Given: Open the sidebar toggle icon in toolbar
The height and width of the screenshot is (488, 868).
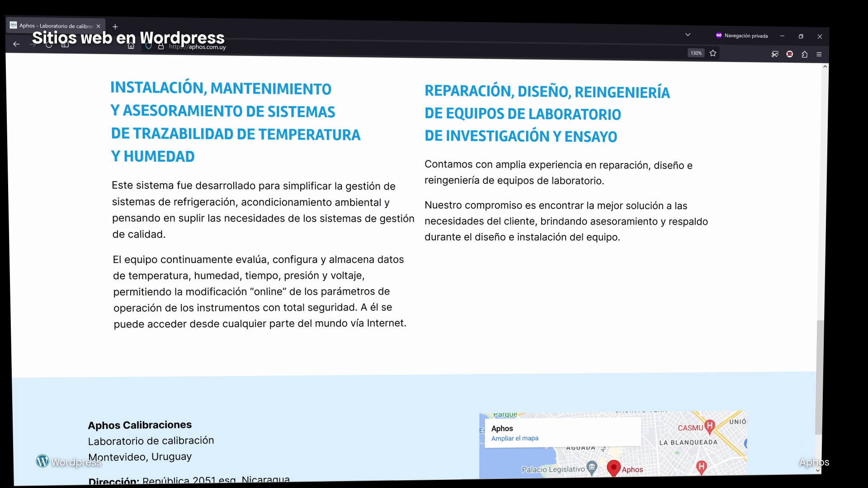Looking at the screenshot, I should coord(65,45).
